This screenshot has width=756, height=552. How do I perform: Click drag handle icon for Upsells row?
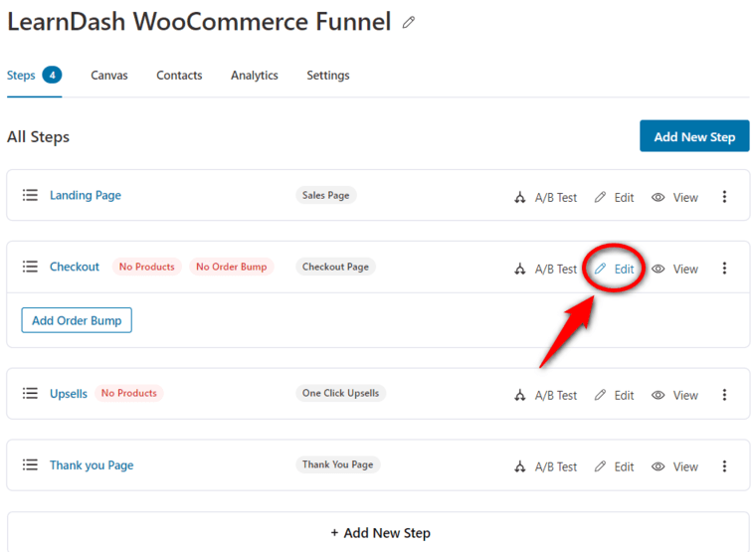click(30, 394)
